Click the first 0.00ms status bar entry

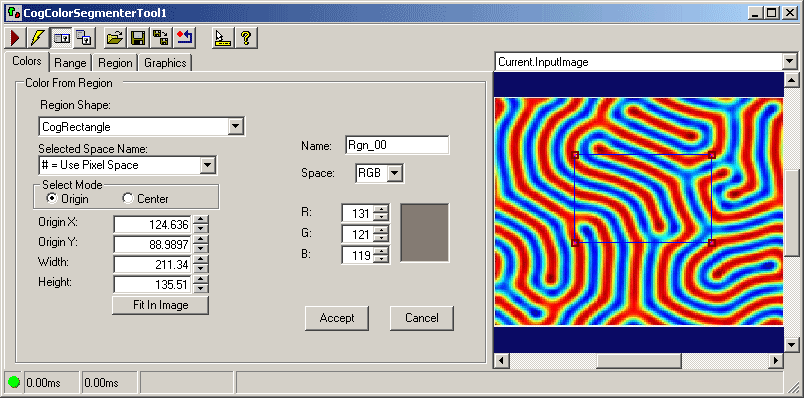pos(51,383)
